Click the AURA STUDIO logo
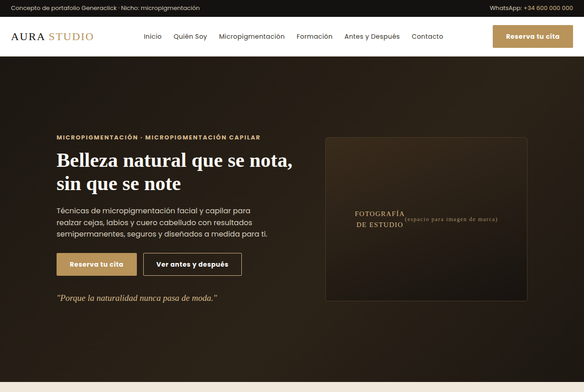The image size is (584, 392). tap(52, 36)
